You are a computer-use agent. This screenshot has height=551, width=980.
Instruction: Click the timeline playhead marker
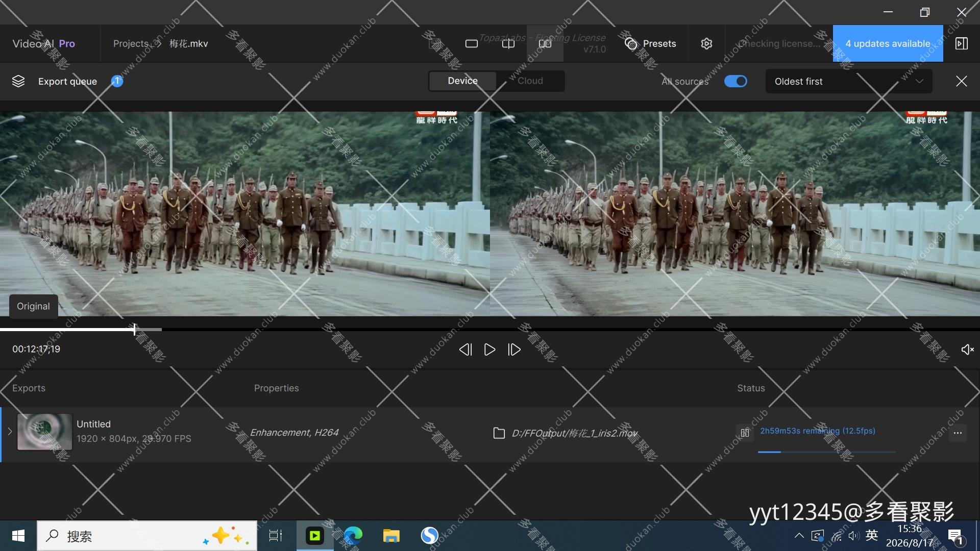click(x=135, y=330)
